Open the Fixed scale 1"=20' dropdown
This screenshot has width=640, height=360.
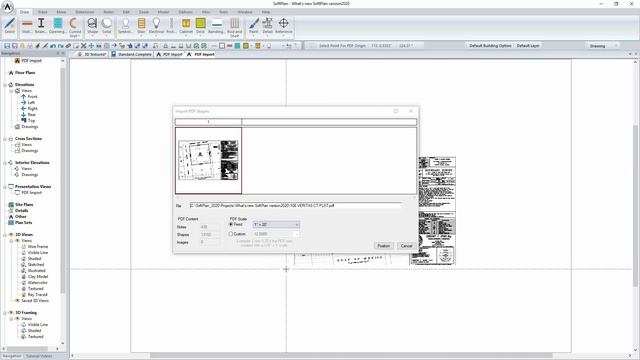tap(276, 224)
